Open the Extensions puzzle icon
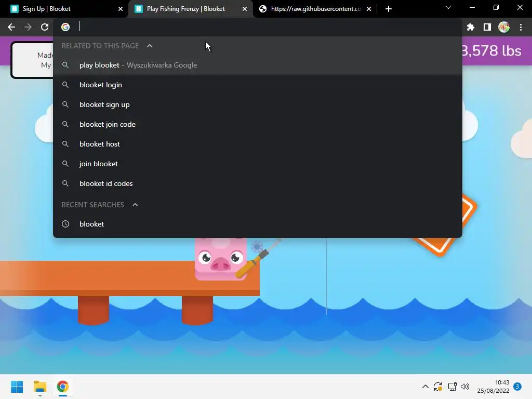 pos(471,27)
